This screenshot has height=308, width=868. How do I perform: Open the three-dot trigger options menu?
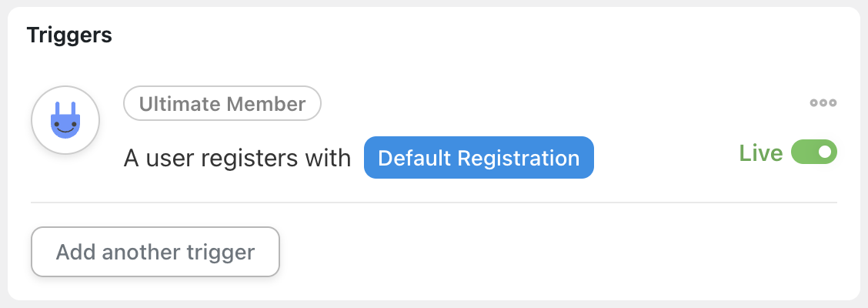pos(823,102)
